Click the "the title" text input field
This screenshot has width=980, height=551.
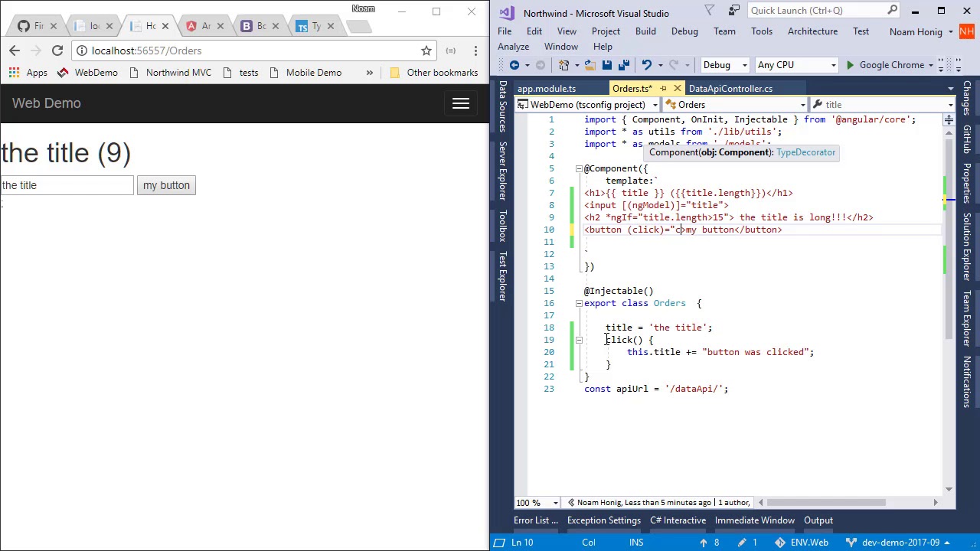click(x=67, y=185)
